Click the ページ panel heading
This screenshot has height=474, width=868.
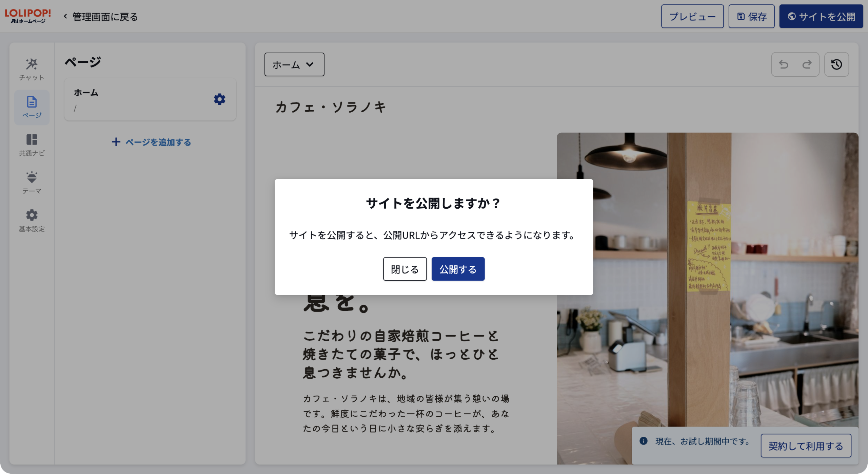tap(83, 62)
